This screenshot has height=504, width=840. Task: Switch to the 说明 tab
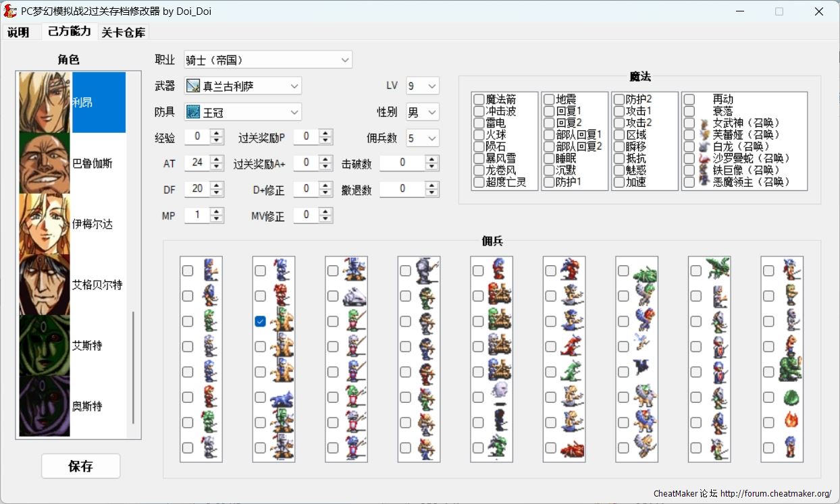pos(19,32)
